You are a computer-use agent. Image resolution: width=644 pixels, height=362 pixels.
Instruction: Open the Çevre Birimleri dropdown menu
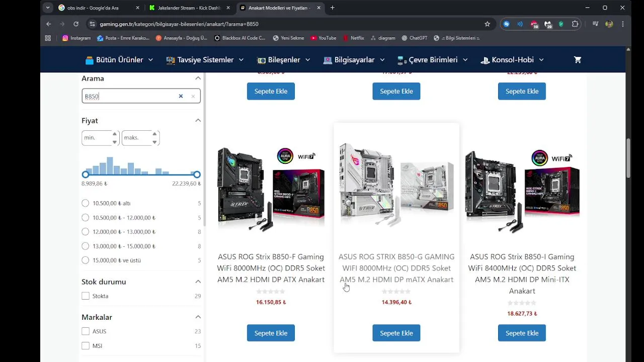coord(433,60)
